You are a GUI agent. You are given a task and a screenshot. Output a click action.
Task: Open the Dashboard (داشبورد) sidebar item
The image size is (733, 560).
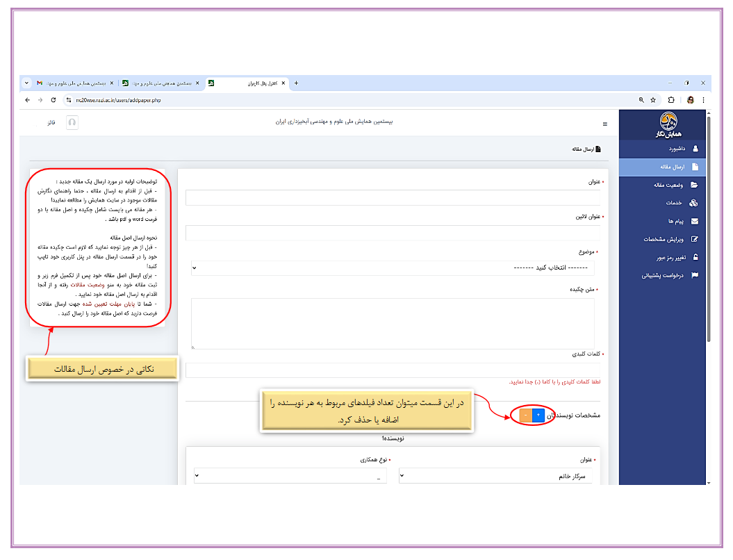pos(670,149)
